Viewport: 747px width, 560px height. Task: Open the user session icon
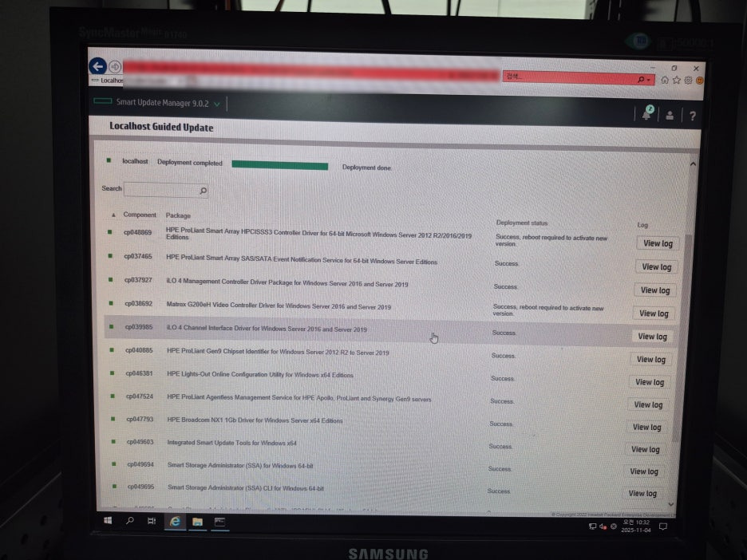coord(670,115)
